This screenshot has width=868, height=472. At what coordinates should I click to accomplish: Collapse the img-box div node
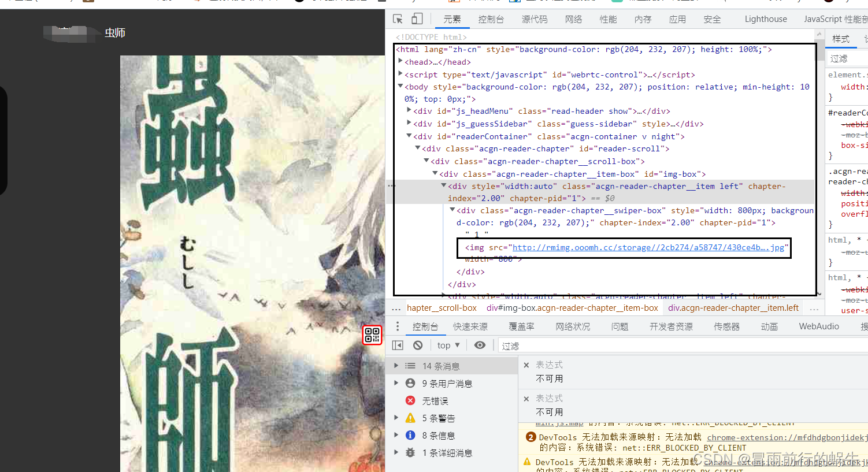[x=435, y=173]
